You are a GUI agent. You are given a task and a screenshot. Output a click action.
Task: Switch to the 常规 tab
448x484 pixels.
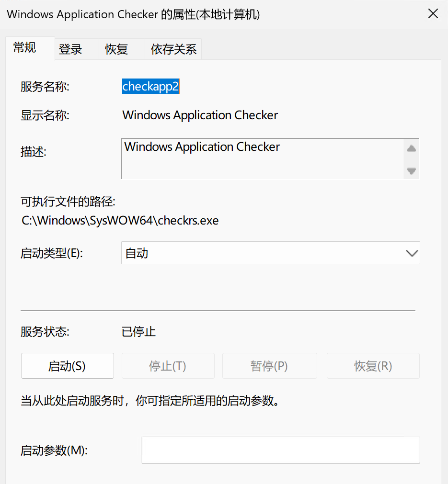(25, 48)
